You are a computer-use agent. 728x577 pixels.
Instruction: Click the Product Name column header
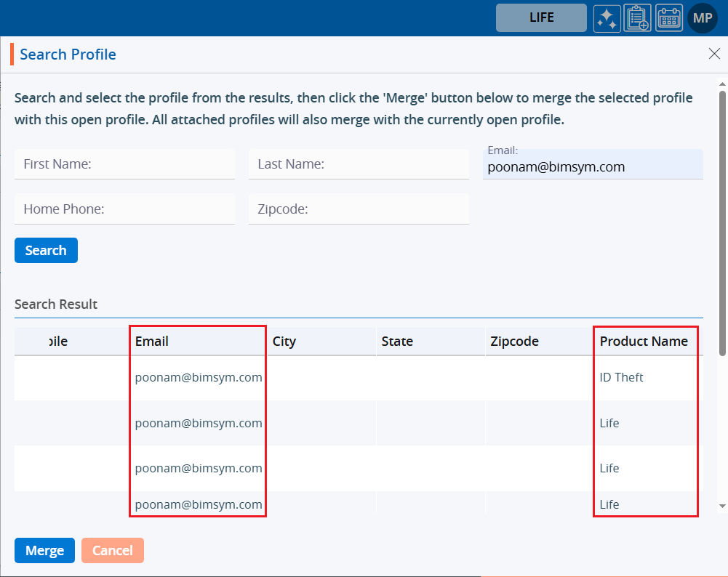[644, 342]
